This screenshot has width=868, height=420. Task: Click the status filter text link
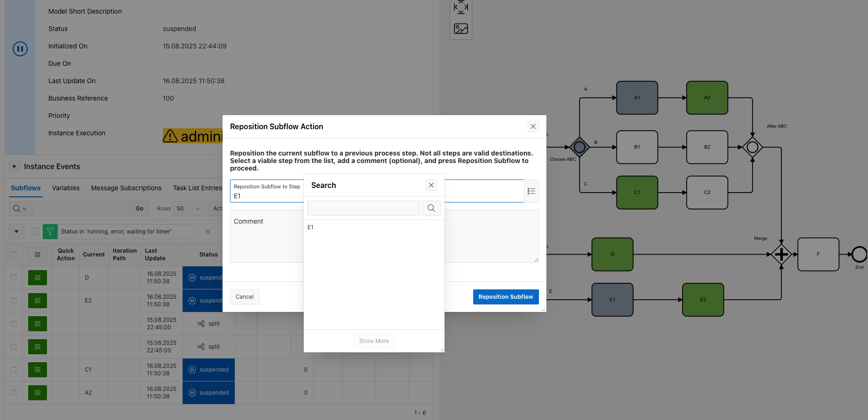pos(116,232)
